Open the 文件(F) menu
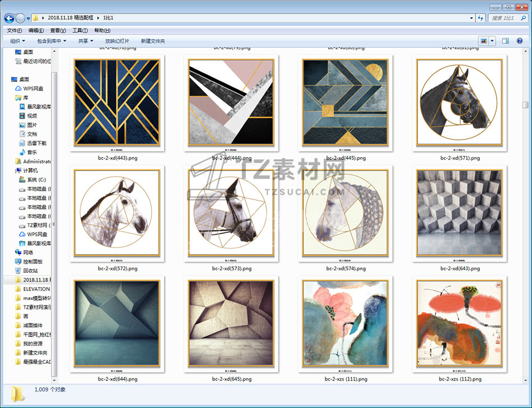This screenshot has height=408, width=532. (x=15, y=30)
